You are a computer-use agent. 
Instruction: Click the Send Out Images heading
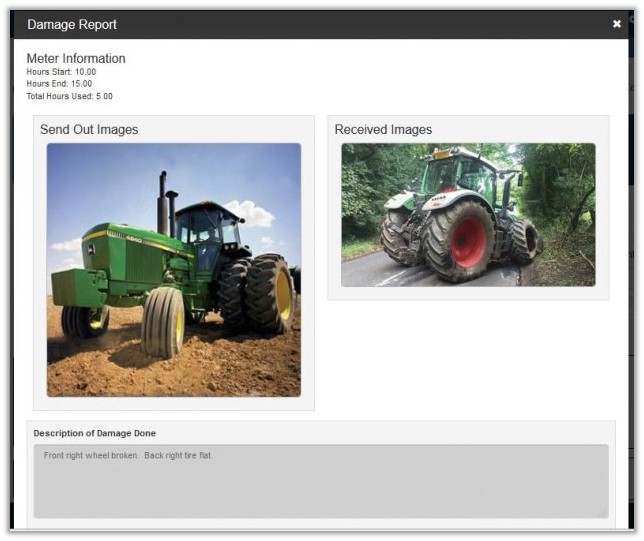[89, 130]
